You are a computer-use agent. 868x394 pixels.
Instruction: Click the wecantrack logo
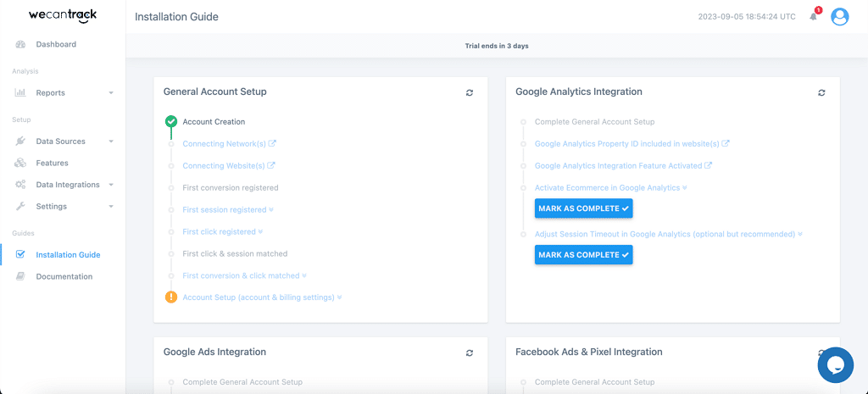(63, 16)
